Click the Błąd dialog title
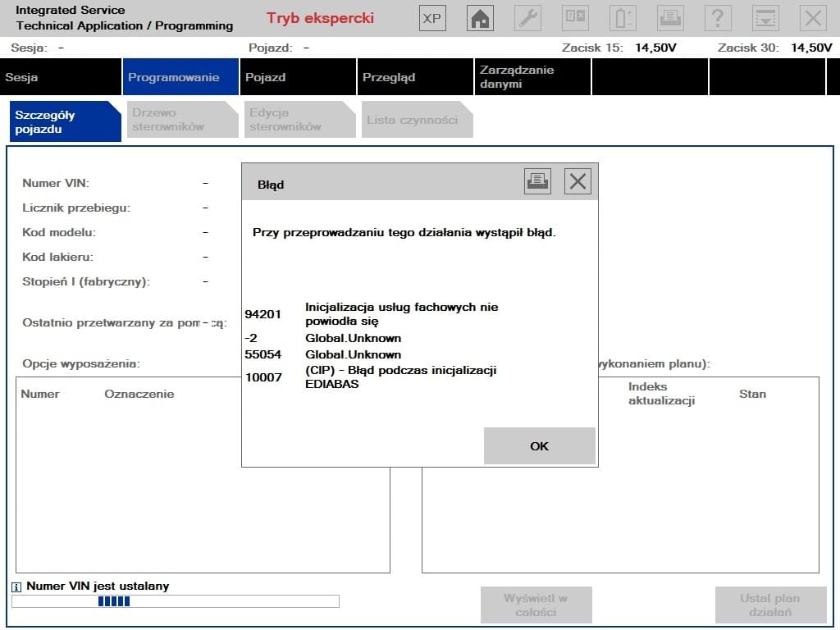Viewport: 840px width, 630px height. click(x=271, y=185)
